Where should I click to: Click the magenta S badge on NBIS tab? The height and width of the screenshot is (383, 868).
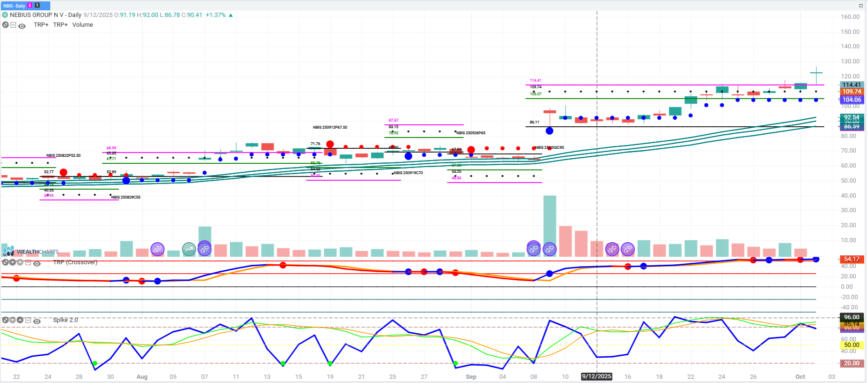(x=30, y=6)
